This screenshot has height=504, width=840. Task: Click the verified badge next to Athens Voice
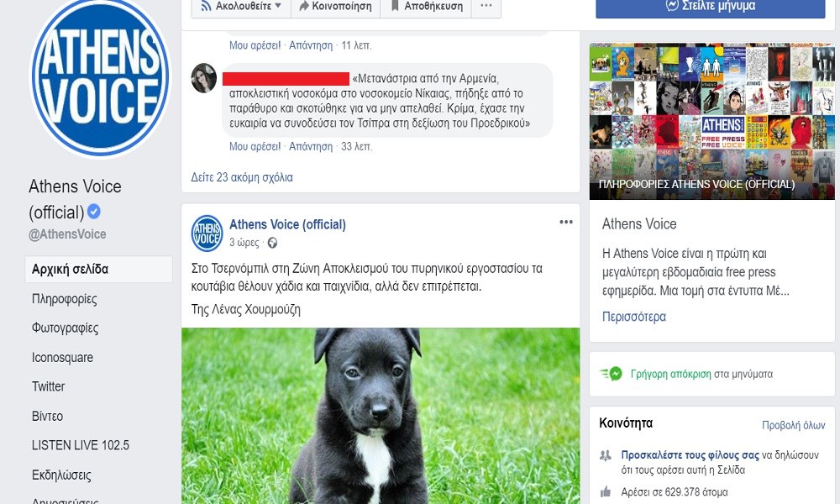click(x=94, y=212)
